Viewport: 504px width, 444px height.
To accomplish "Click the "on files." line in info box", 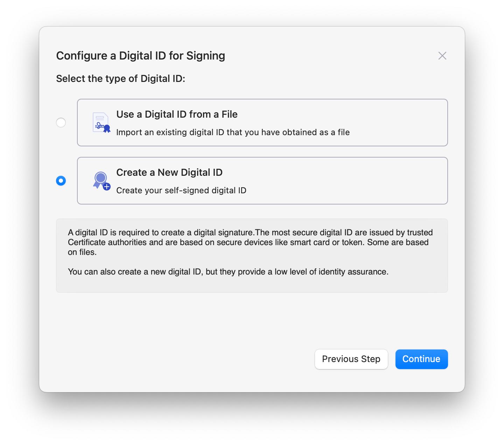I will click(82, 252).
